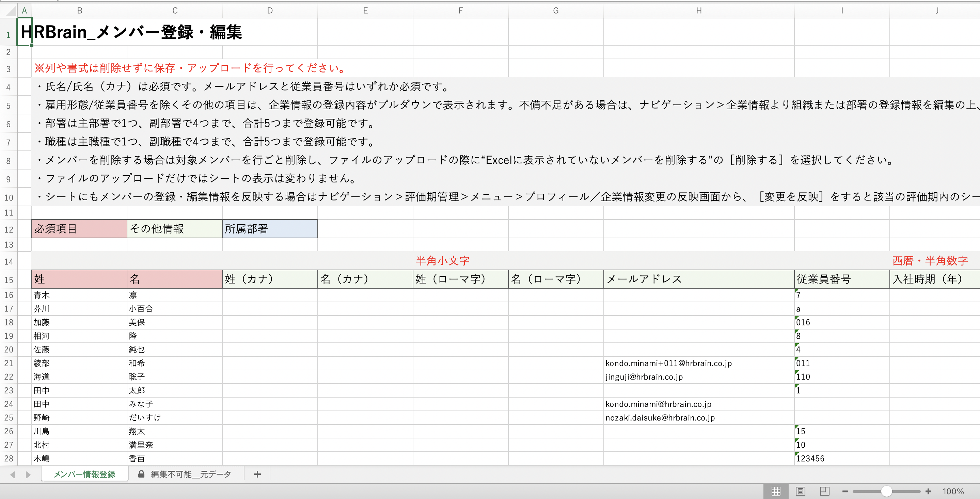980x499 pixels.
Task: Select the cell containing 綾部
Action: pyautogui.click(x=80, y=363)
